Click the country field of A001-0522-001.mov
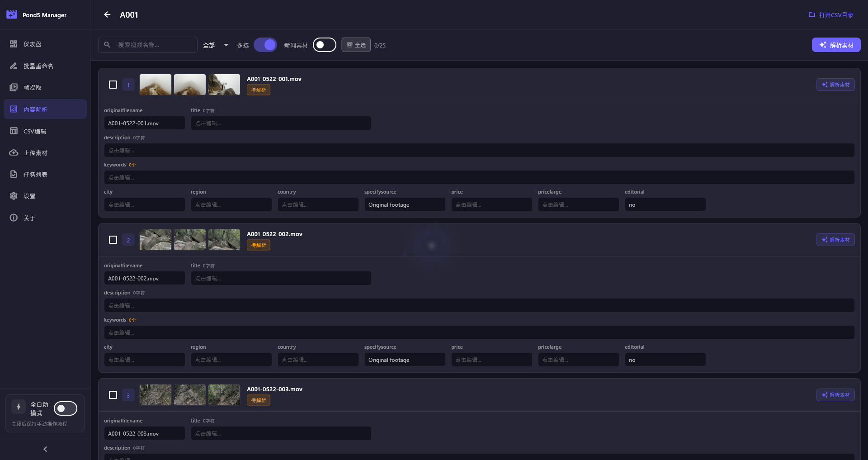Screen dimensions: 868x460 (318, 204)
